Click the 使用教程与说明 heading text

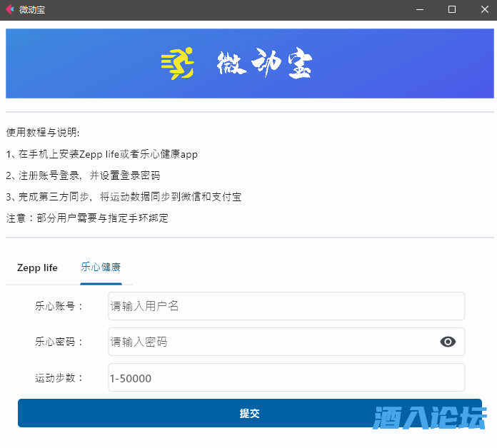43,133
